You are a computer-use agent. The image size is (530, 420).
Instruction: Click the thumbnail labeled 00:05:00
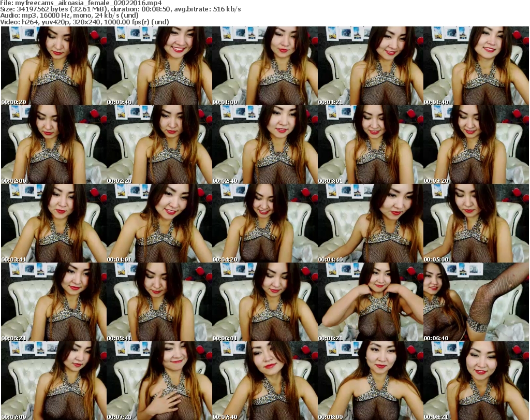pos(476,224)
